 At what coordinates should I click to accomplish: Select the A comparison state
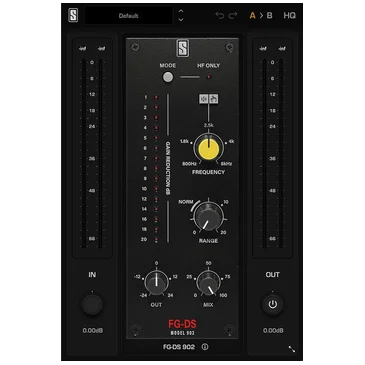(252, 16)
